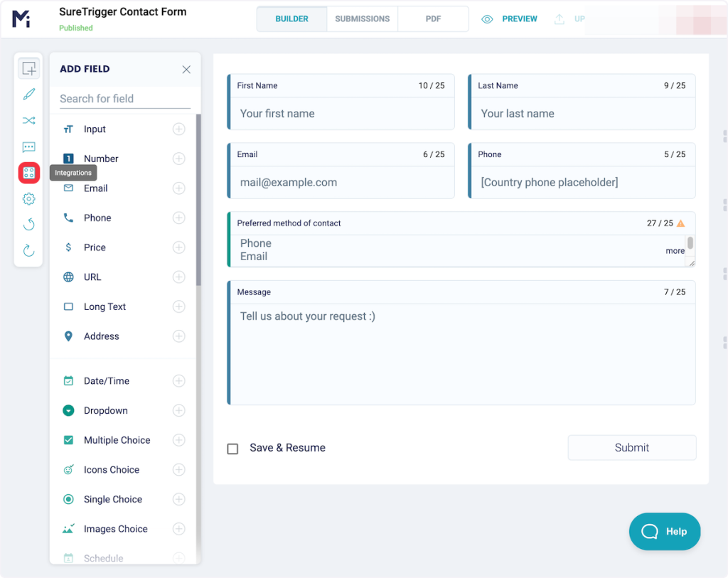Screen dimensions: 728x578
Task: Tick the Save & Resume checkbox
Action: click(x=232, y=449)
